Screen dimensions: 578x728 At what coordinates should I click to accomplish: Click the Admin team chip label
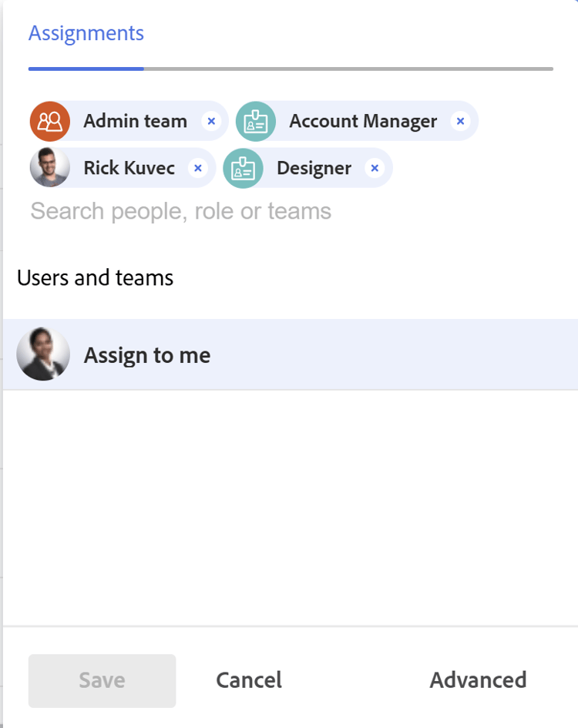[x=136, y=121]
